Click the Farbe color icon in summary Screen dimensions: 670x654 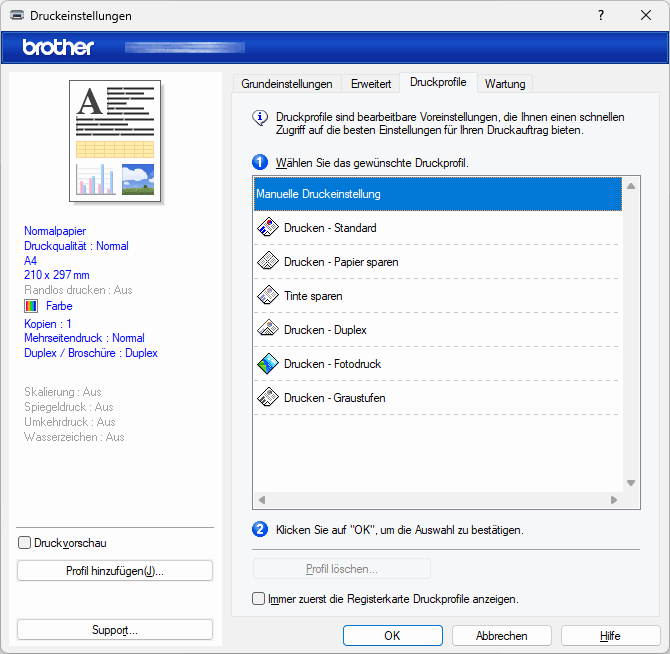tap(31, 306)
